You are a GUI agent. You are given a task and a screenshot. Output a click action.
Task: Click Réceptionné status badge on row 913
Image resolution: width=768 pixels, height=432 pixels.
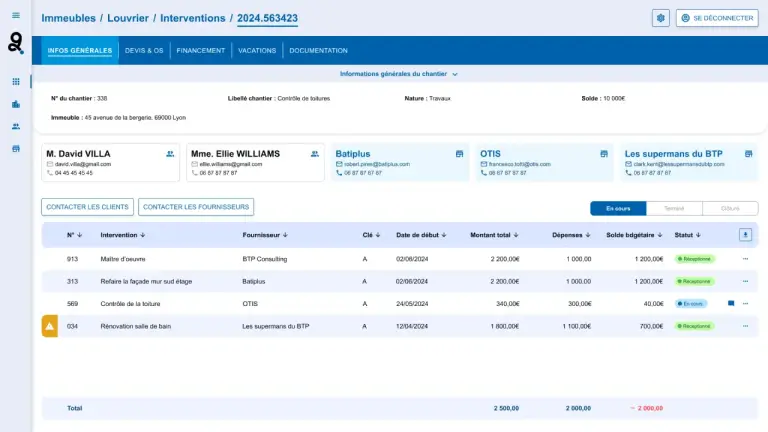(x=695, y=259)
